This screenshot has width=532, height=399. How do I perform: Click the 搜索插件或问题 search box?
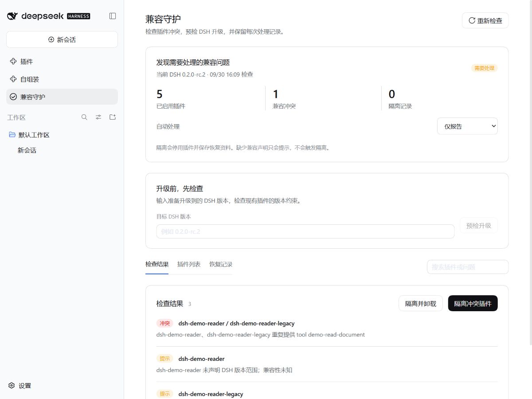[x=468, y=267]
